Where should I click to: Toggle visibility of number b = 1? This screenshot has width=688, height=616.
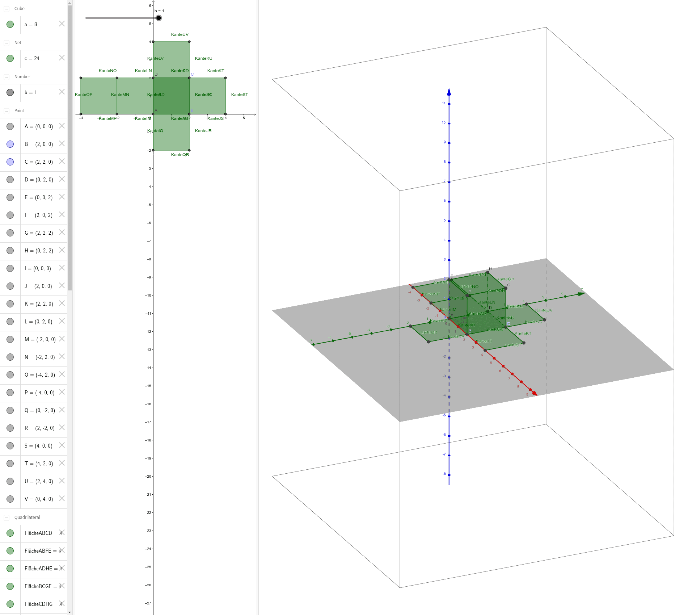(10, 92)
